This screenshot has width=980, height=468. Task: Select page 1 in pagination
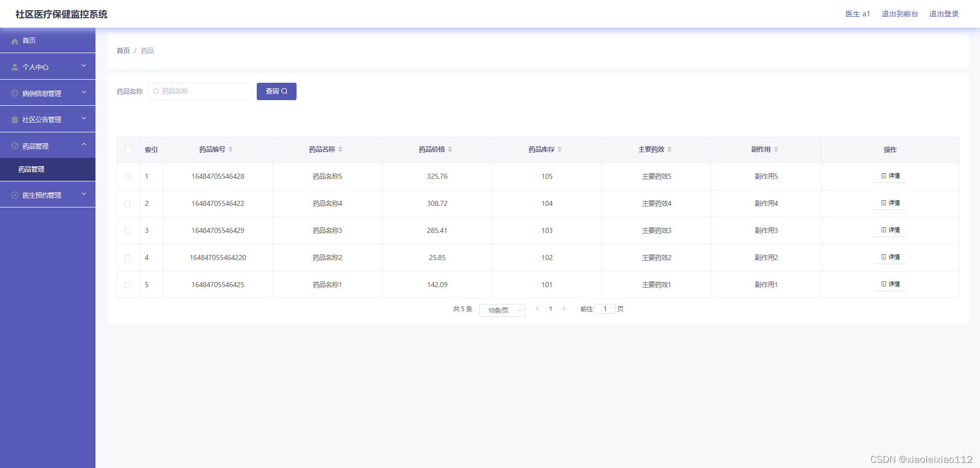tap(551, 309)
